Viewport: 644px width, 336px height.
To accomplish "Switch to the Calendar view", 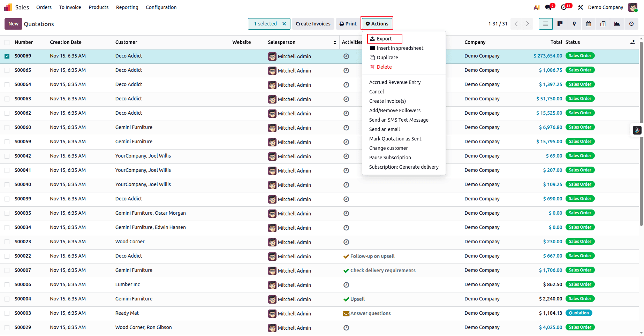I will pyautogui.click(x=589, y=24).
